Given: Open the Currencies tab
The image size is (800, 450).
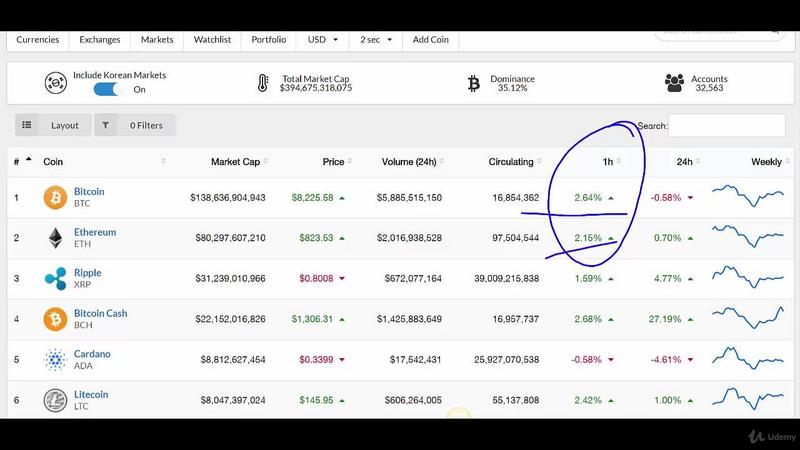Looking at the screenshot, I should 38,39.
